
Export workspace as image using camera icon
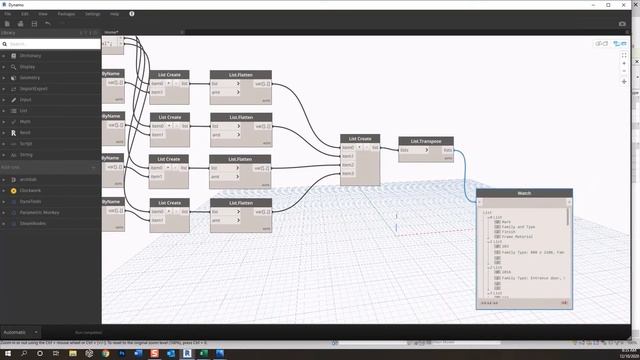(622, 24)
